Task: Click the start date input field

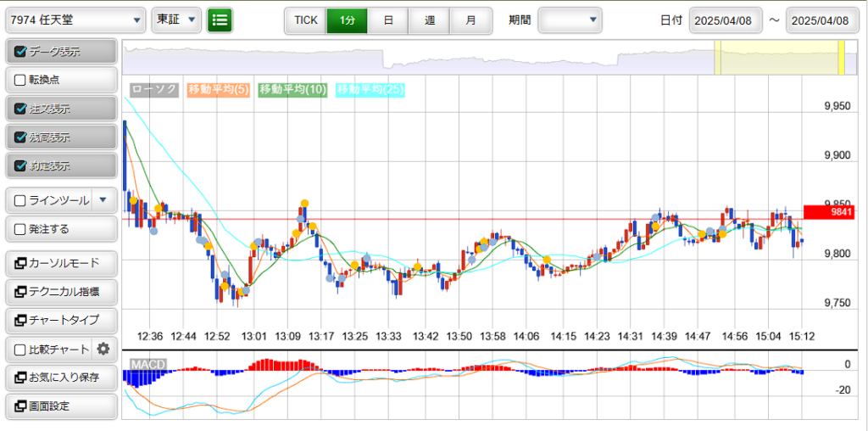Action: click(x=726, y=20)
